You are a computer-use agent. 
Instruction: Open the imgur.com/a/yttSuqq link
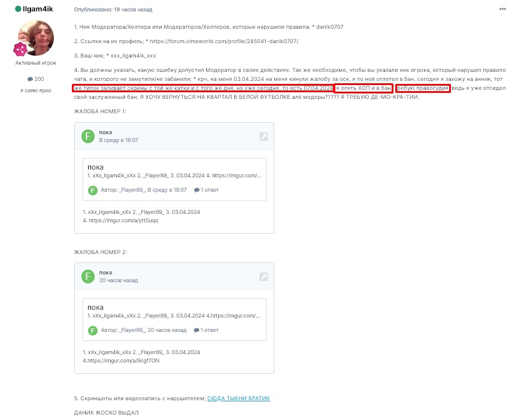click(x=123, y=220)
